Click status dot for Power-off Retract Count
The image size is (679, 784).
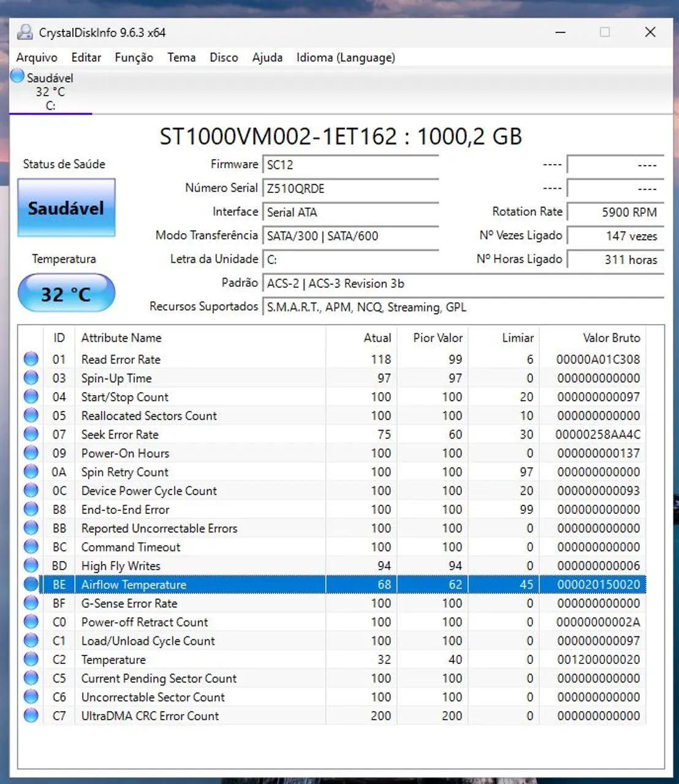(x=31, y=622)
